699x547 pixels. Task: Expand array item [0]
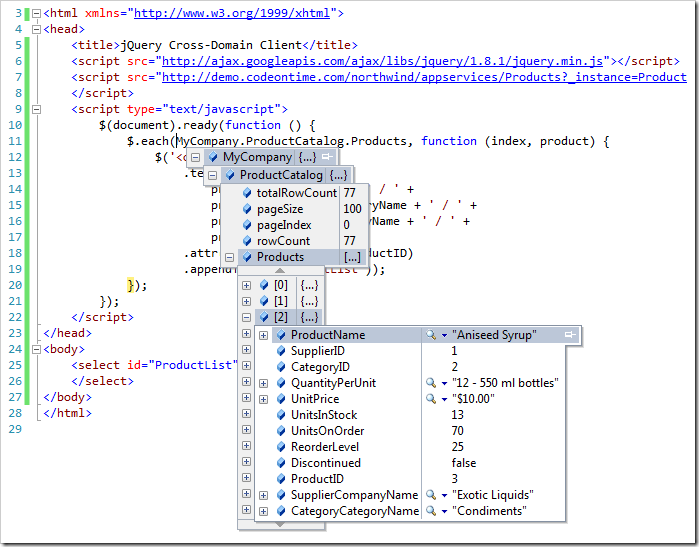click(x=247, y=285)
